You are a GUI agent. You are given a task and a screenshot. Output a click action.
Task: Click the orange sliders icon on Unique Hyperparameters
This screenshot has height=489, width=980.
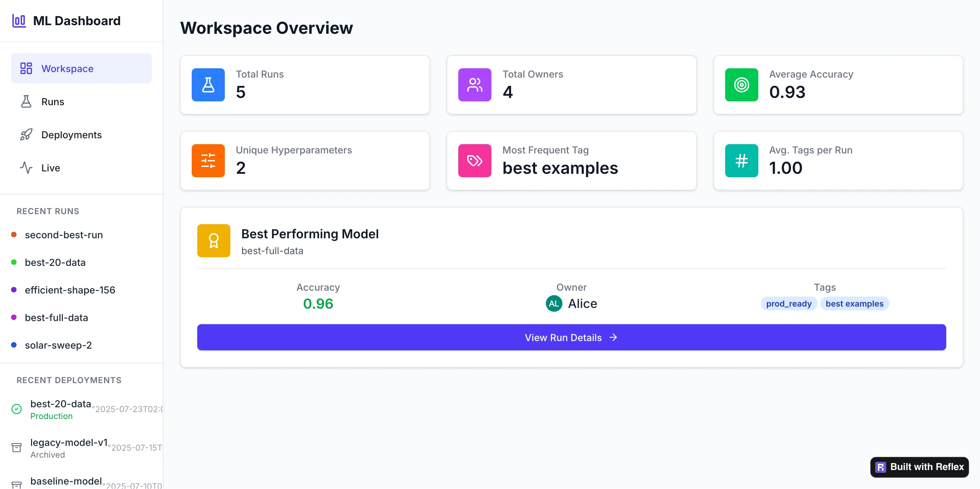(x=208, y=161)
